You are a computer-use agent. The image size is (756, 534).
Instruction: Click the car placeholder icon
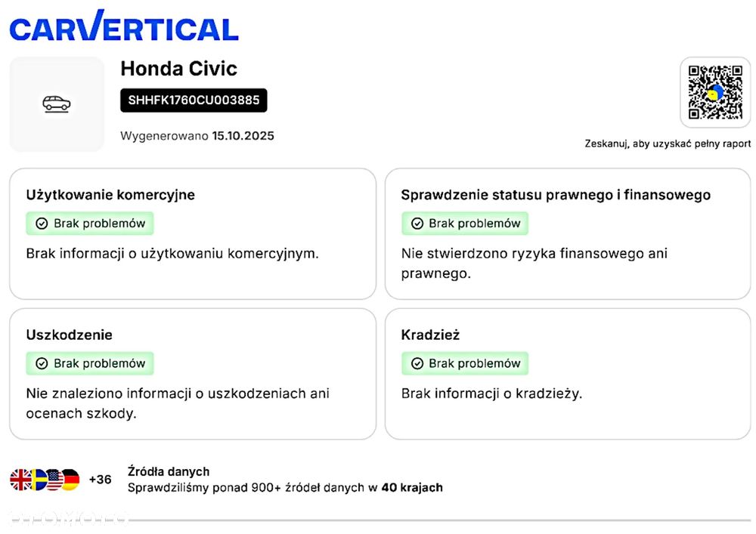coord(57,103)
